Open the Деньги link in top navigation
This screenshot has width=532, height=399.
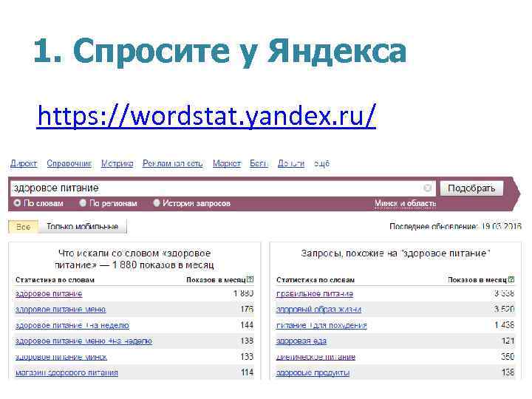[x=291, y=163]
